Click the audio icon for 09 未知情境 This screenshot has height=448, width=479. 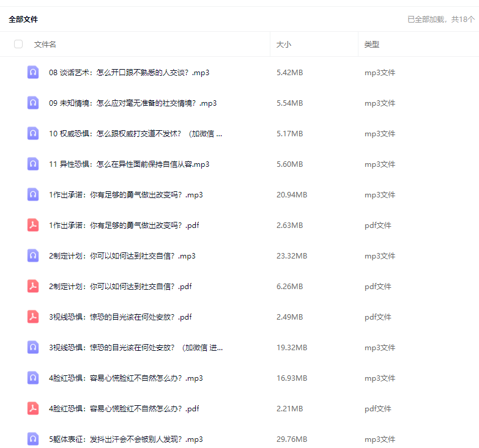(x=33, y=103)
